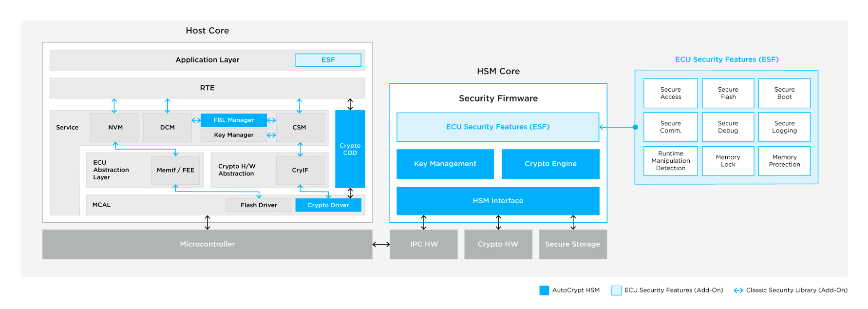Click vertical arrow between RTE and NVM

pos(114,106)
